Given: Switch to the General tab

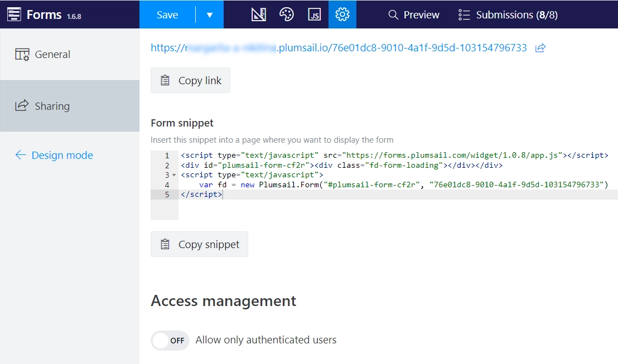Looking at the screenshot, I should [70, 55].
